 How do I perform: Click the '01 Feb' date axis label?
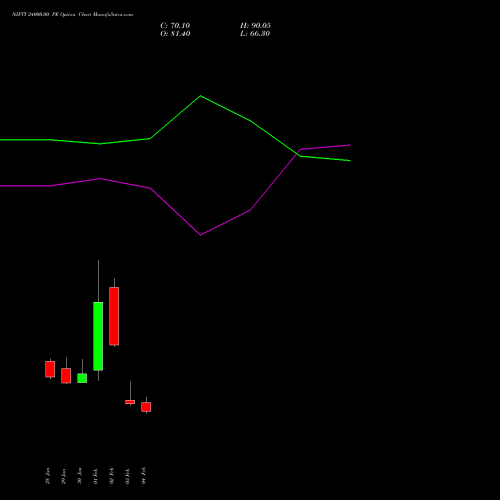click(96, 476)
